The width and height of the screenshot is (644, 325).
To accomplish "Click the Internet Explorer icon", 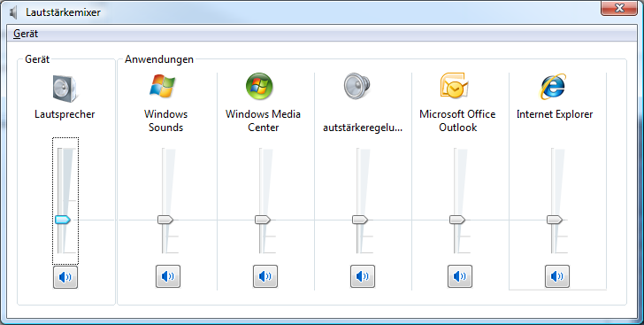I will 553,87.
